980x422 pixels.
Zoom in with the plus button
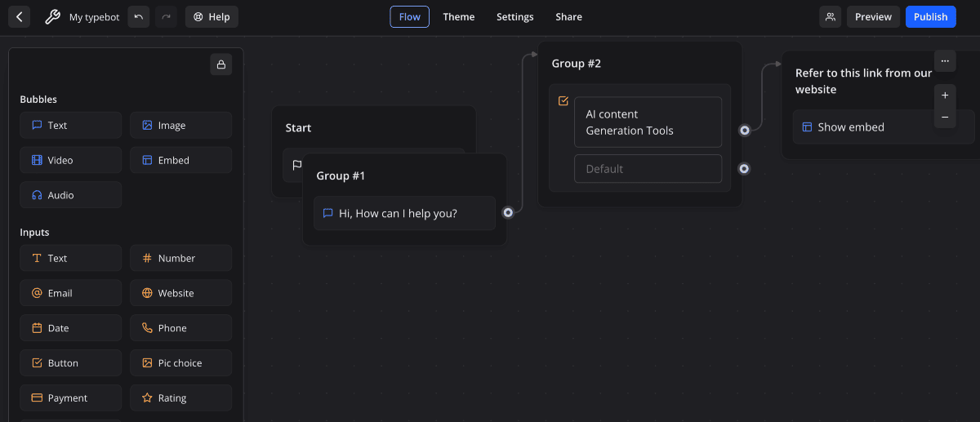[945, 96]
